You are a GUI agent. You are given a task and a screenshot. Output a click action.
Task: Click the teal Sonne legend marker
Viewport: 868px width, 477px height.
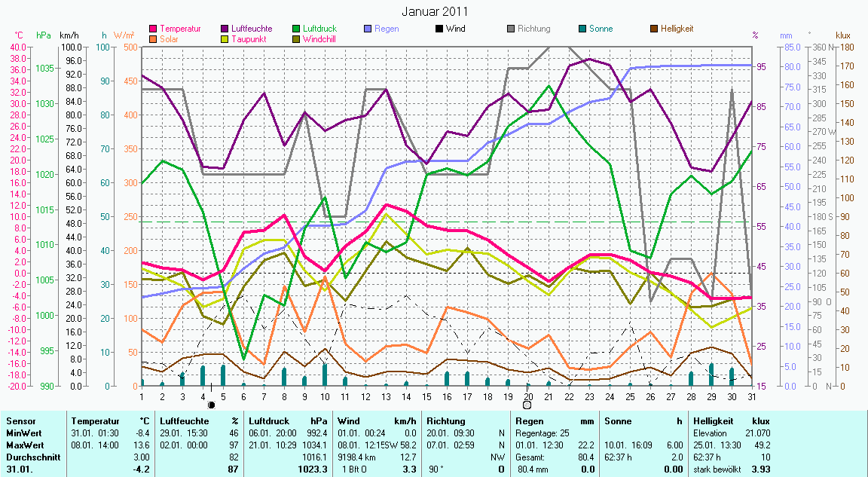coord(582,29)
